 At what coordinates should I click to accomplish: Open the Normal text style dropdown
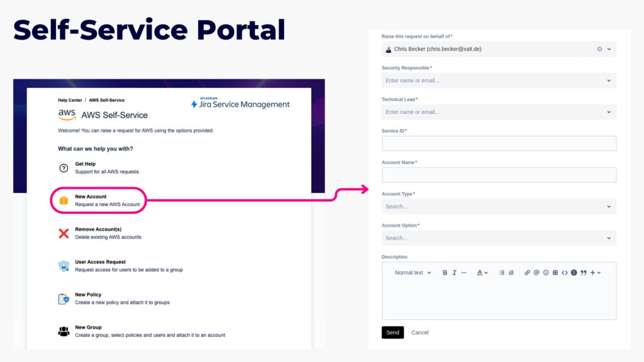coord(409,272)
